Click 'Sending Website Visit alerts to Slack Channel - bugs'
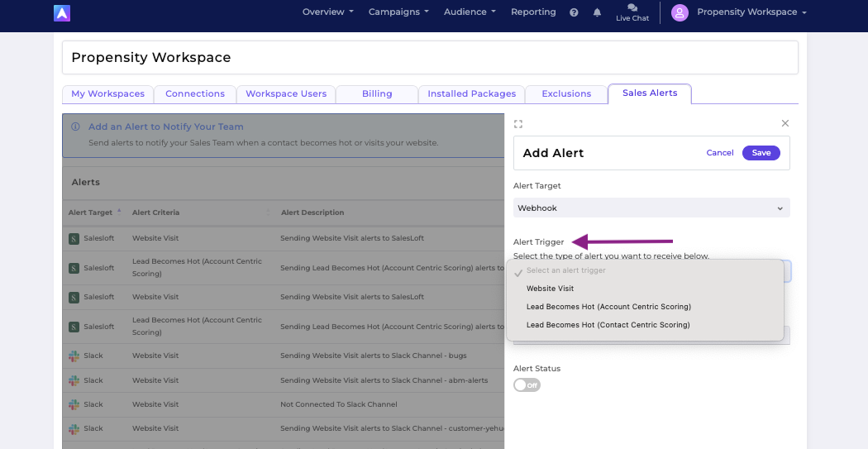This screenshot has height=449, width=868. pos(373,356)
